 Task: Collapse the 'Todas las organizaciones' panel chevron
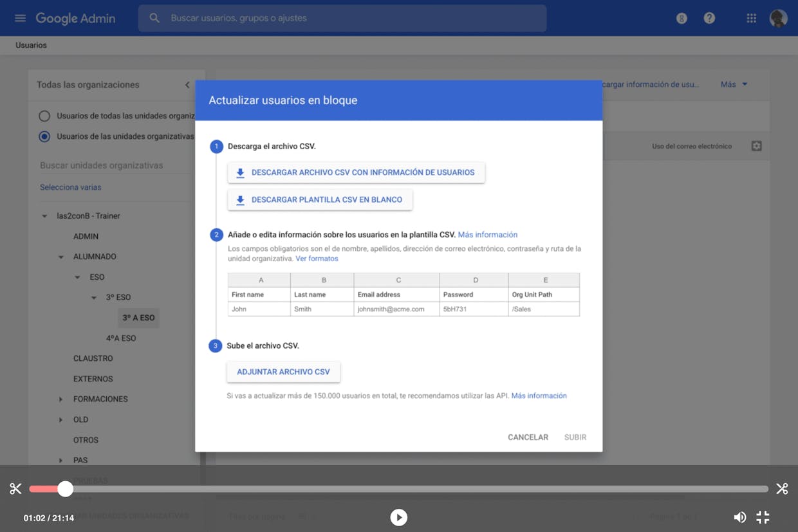click(187, 85)
